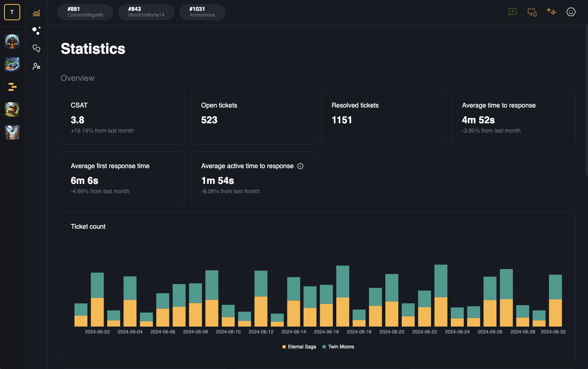Toggle the Twin Moons legend entry
588x369 pixels.
click(x=338, y=347)
